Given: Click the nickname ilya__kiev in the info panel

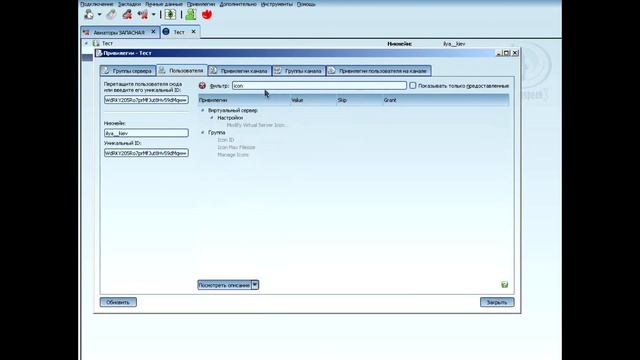Looking at the screenshot, I should pyautogui.click(x=454, y=44).
